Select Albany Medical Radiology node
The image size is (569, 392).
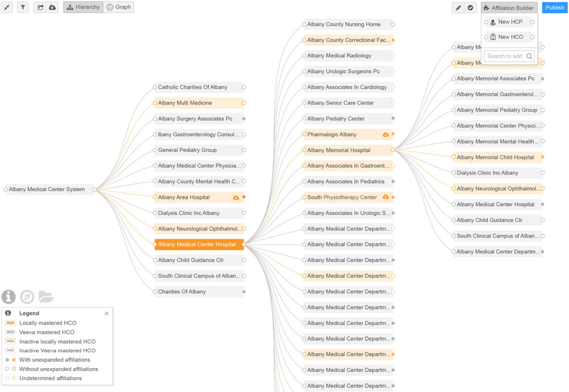349,56
